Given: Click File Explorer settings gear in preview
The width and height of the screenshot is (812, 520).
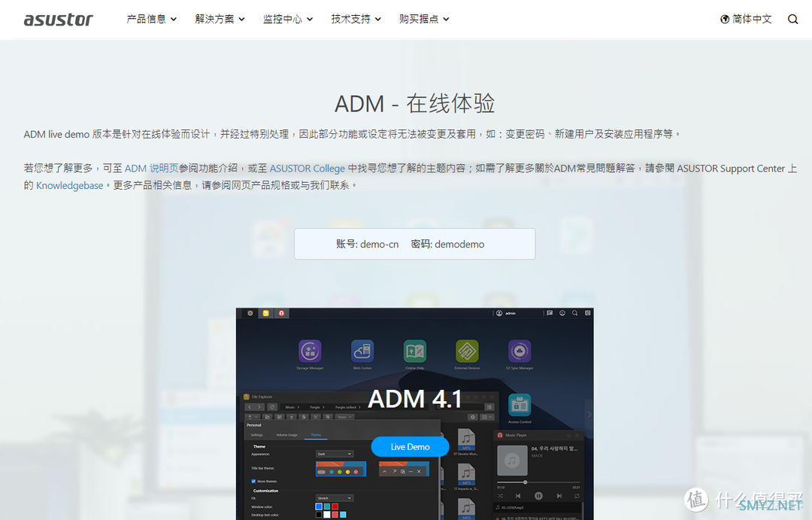Looking at the screenshot, I should (472, 417).
